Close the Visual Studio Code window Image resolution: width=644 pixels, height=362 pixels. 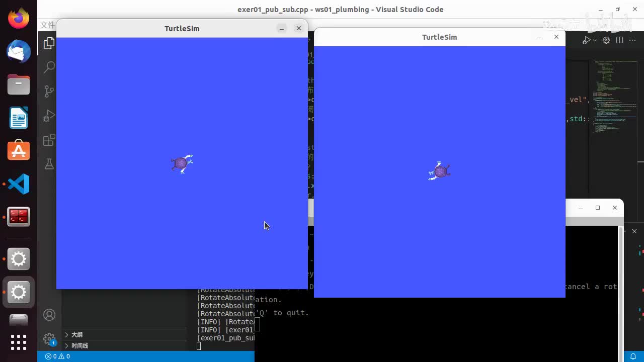(634, 10)
